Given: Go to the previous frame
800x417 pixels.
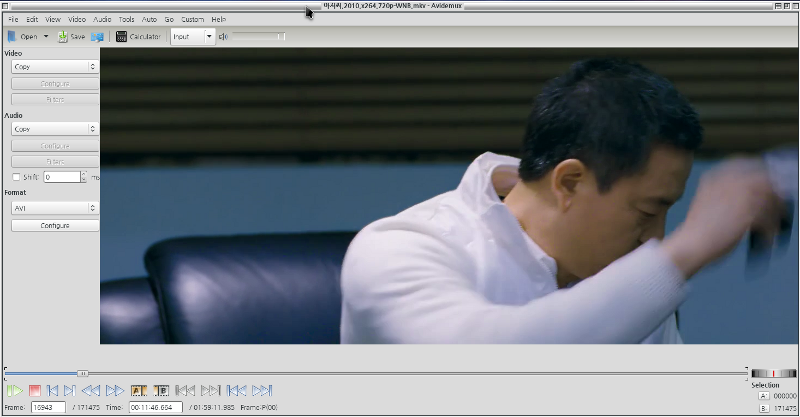Looking at the screenshot, I should [52, 390].
